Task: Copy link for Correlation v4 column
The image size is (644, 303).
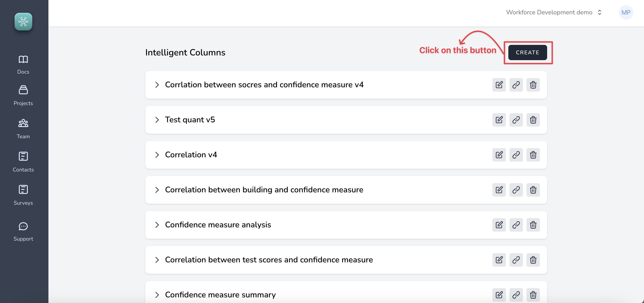Action: (516, 155)
